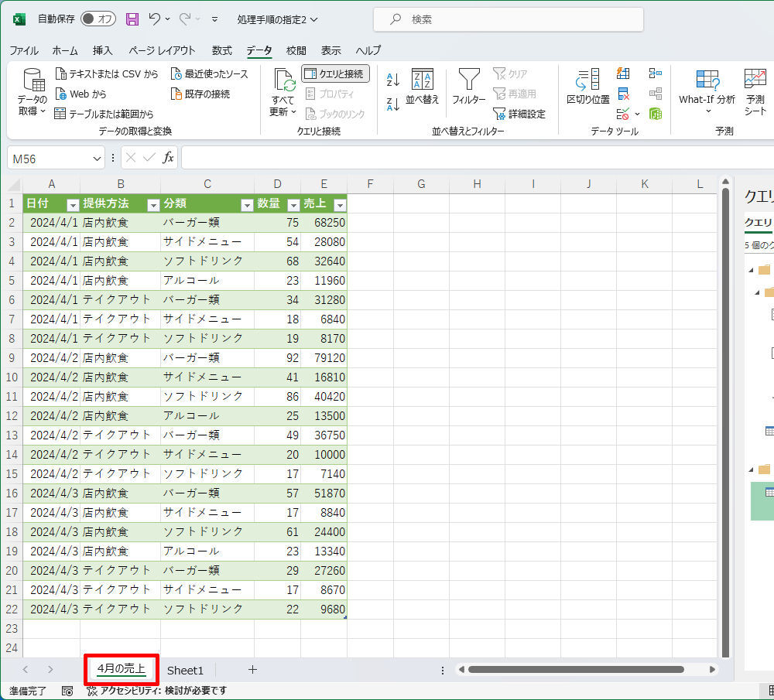Open the 分類 column filter dropdown

[247, 205]
